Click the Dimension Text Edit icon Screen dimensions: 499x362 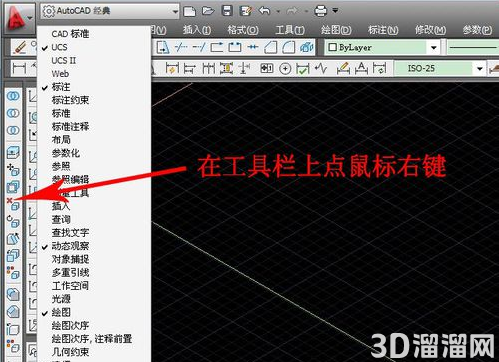[x=361, y=68]
